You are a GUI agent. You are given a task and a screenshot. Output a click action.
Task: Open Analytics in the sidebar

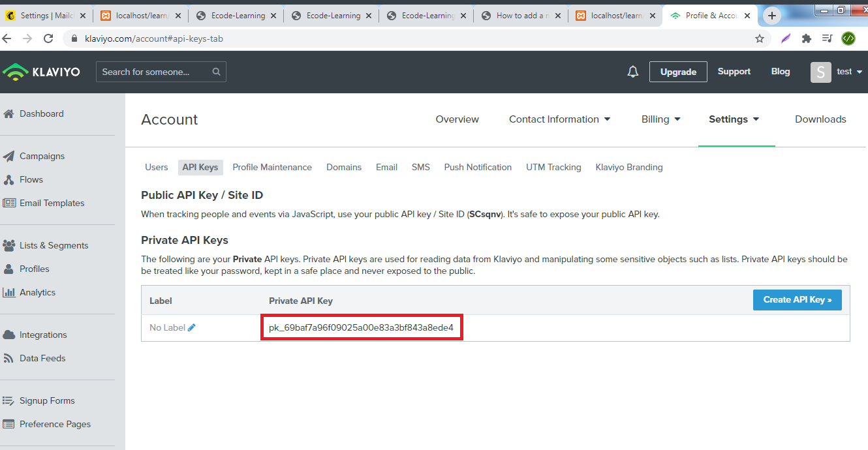point(37,292)
